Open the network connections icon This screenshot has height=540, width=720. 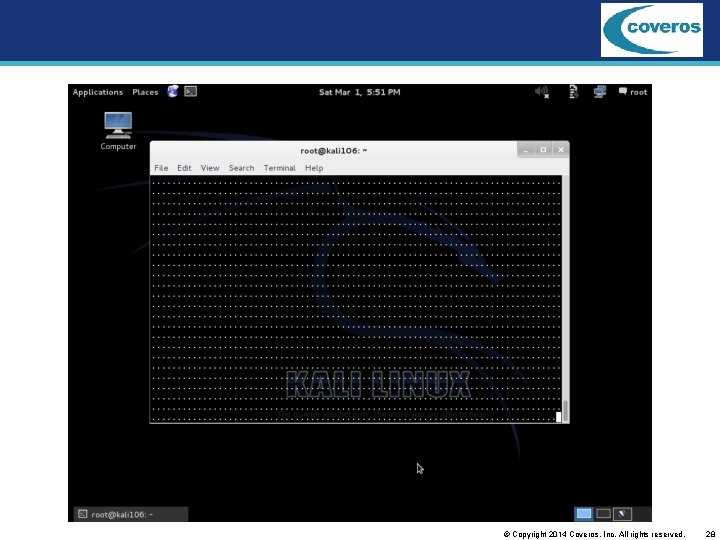pos(600,92)
